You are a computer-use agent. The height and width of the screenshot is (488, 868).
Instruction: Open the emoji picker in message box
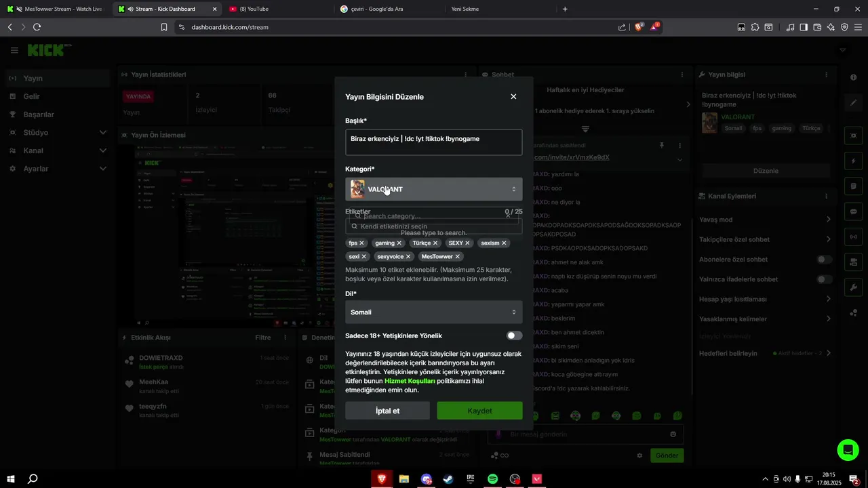(x=673, y=434)
